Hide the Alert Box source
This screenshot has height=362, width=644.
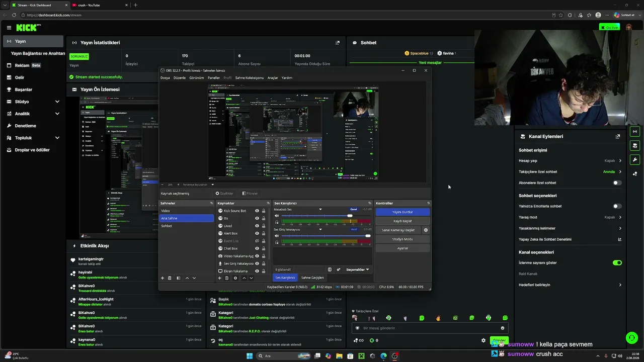click(x=257, y=234)
